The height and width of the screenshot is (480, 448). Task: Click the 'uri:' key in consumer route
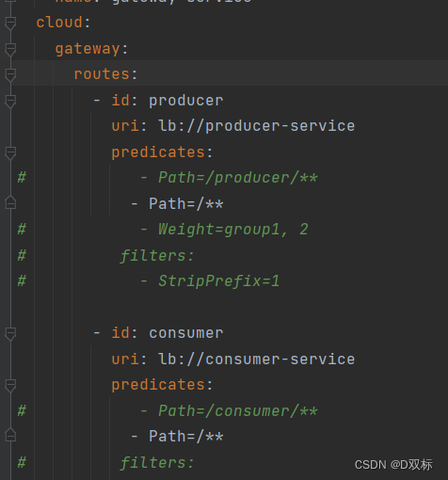coord(129,359)
